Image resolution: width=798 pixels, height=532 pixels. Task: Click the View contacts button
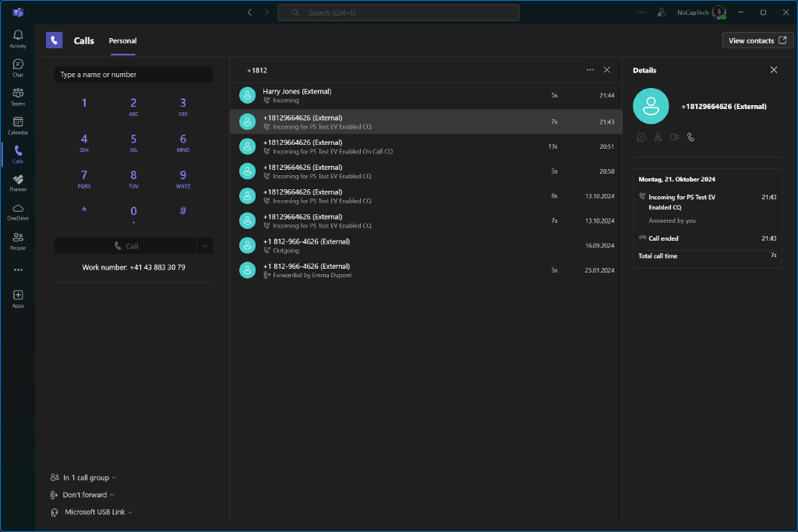757,41
